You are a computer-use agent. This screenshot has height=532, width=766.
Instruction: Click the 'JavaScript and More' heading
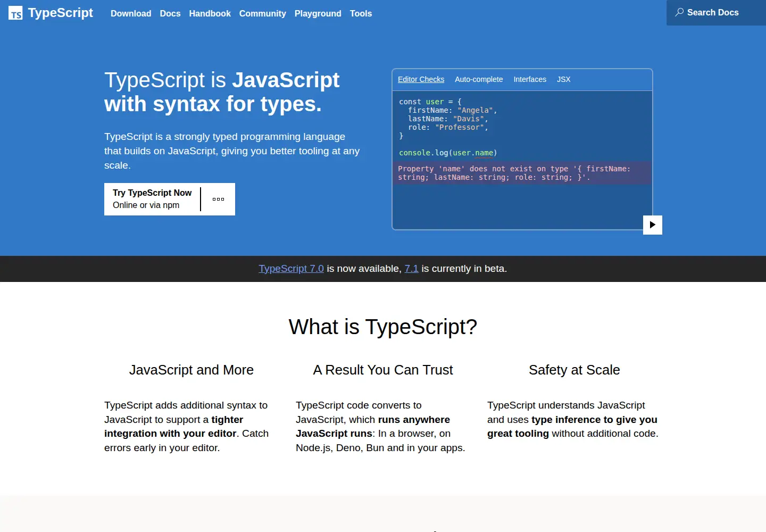tap(191, 370)
